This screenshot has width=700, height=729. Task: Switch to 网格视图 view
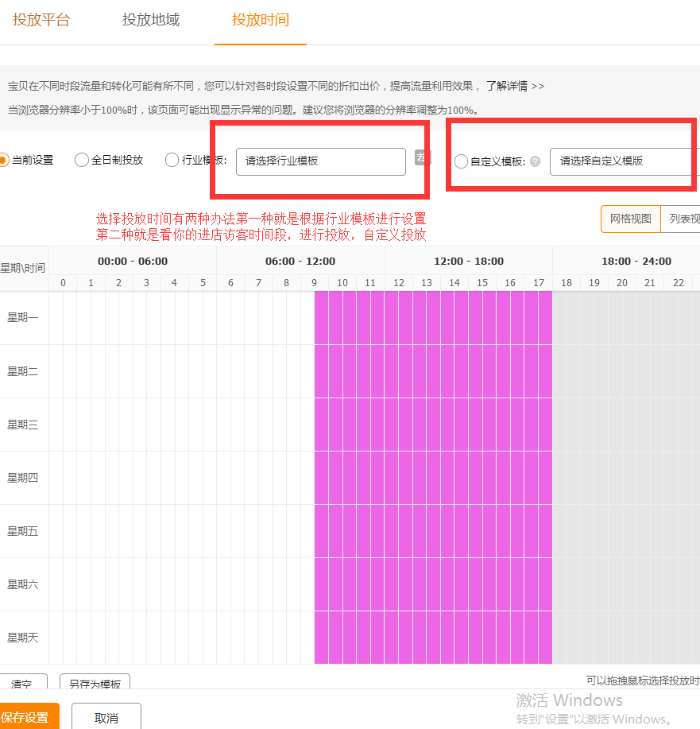[x=630, y=219]
